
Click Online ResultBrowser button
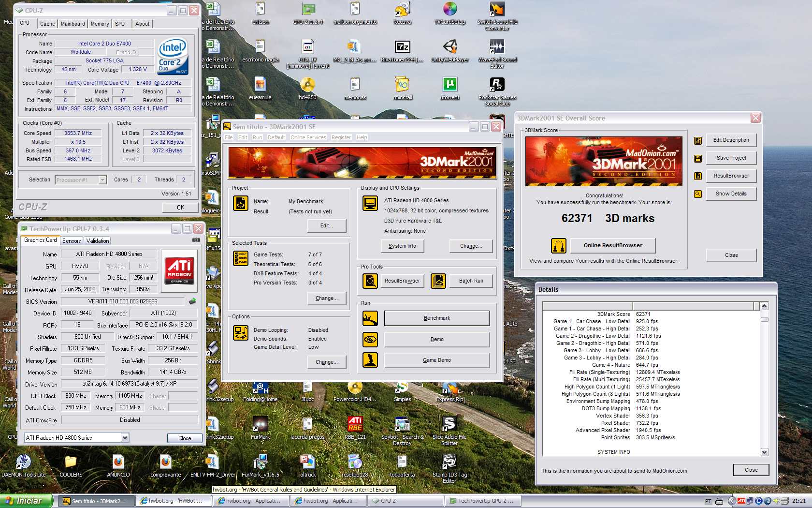613,246
